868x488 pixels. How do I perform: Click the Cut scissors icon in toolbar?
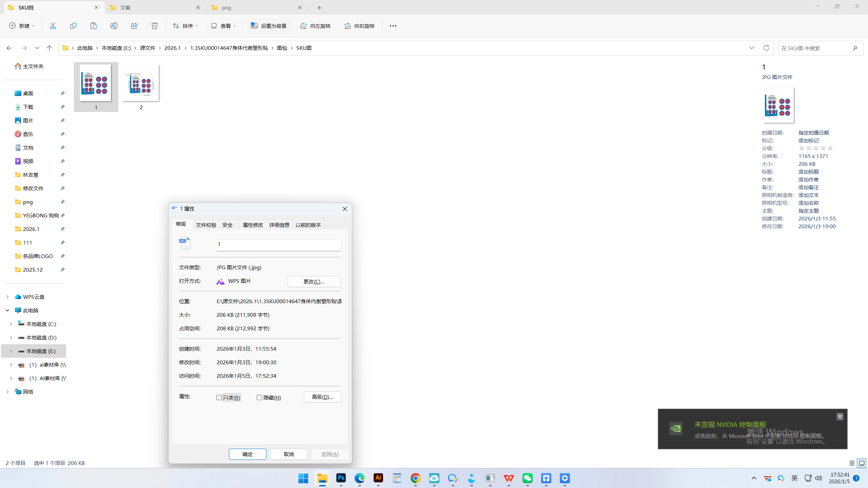tap(53, 26)
